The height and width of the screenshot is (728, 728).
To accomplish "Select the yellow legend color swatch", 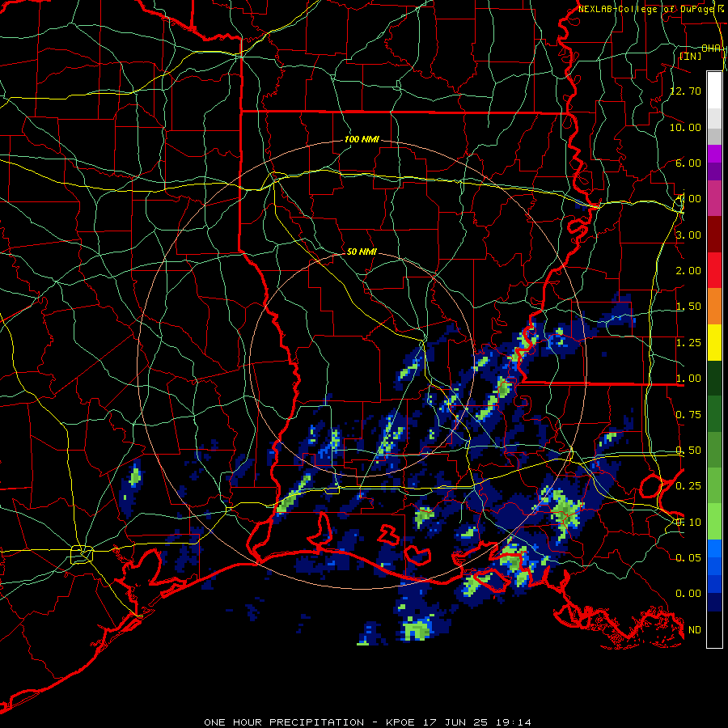I will 714,343.
